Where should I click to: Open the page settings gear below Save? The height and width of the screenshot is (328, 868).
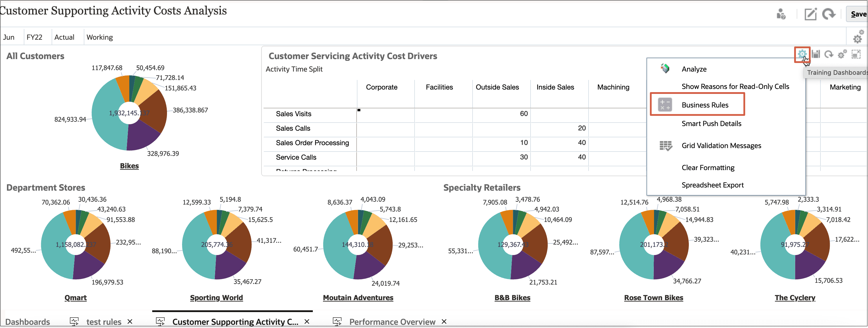click(x=858, y=38)
